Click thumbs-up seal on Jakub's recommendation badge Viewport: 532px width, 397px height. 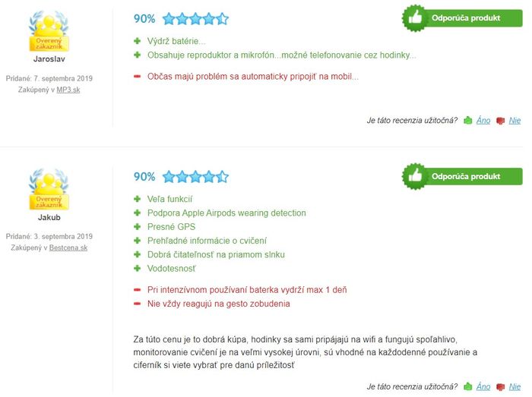coord(415,176)
